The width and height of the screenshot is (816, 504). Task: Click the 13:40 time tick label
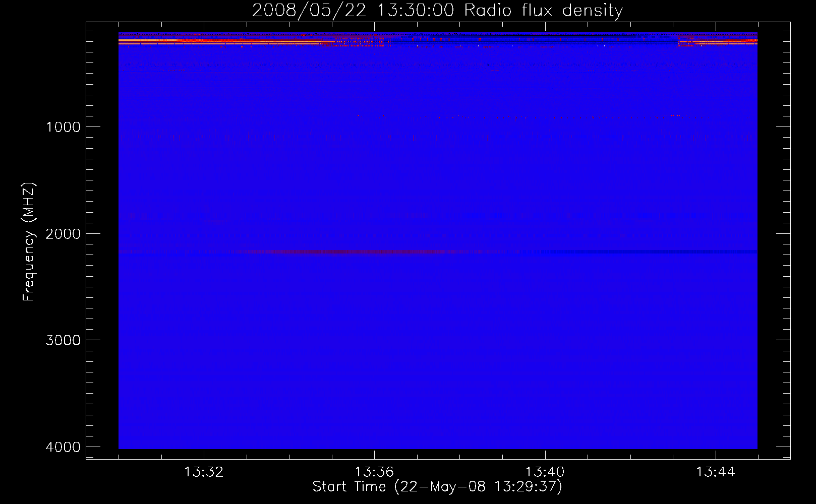pos(545,472)
